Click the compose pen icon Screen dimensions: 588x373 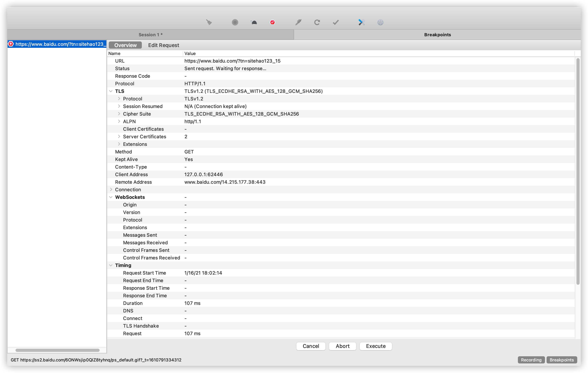pyautogui.click(x=298, y=23)
